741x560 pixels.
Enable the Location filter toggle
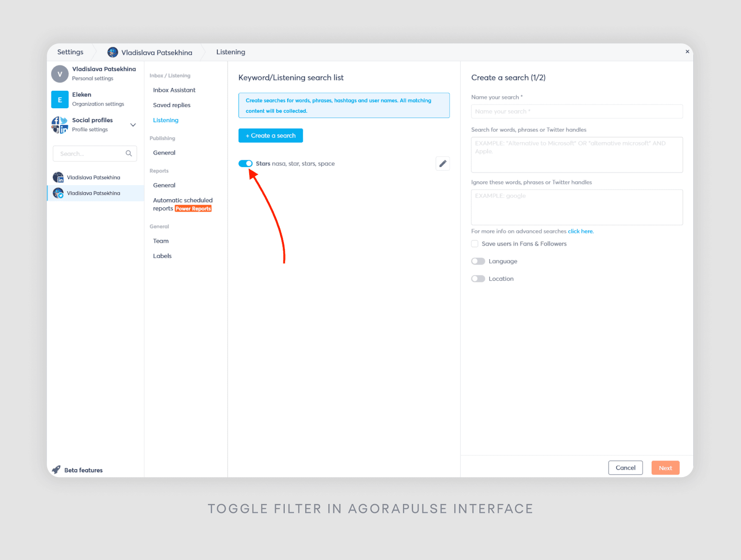[478, 279]
